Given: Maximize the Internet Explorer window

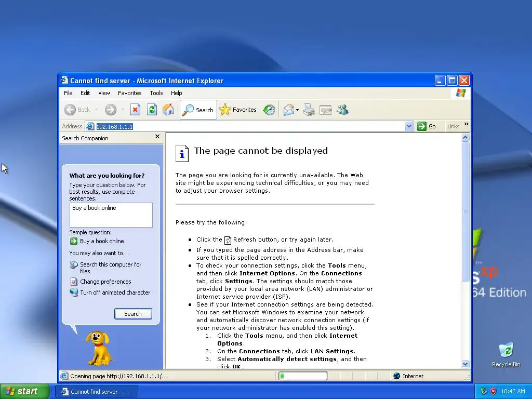Looking at the screenshot, I should point(452,81).
